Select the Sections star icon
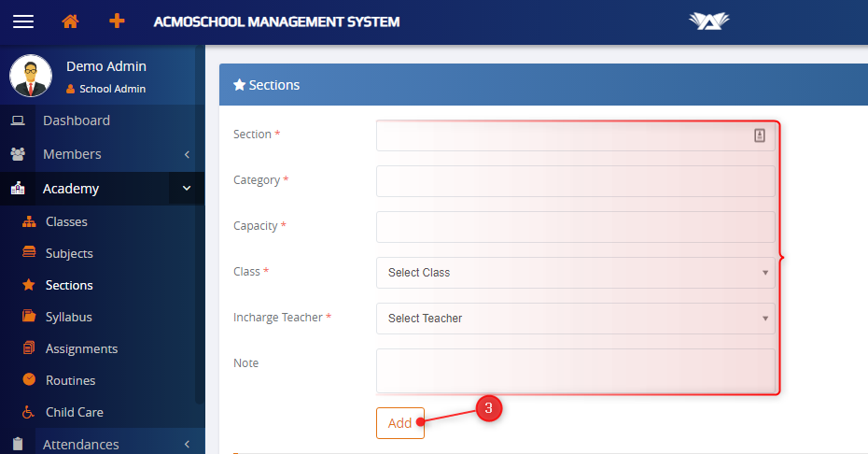868x454 pixels. point(29,285)
